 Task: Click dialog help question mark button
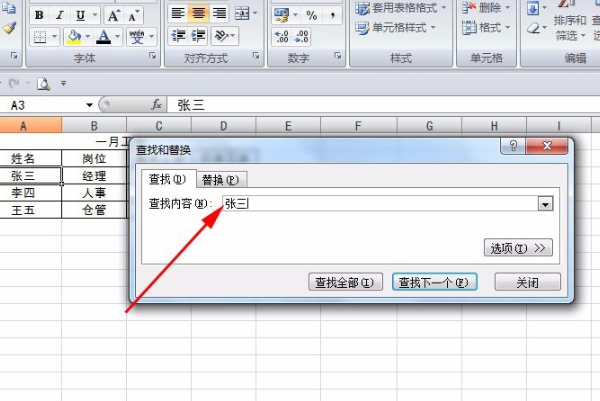tap(513, 146)
